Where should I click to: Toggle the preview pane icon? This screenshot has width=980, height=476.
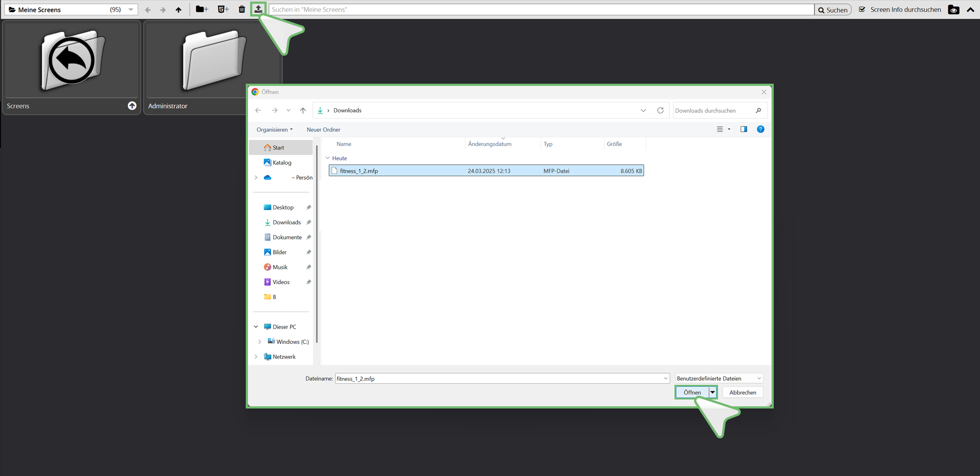coord(744,129)
